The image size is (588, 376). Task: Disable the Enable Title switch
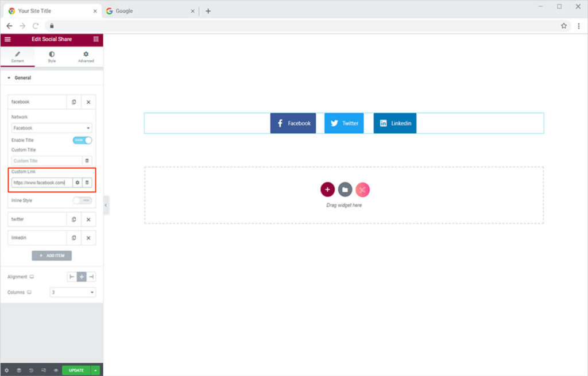(x=83, y=140)
